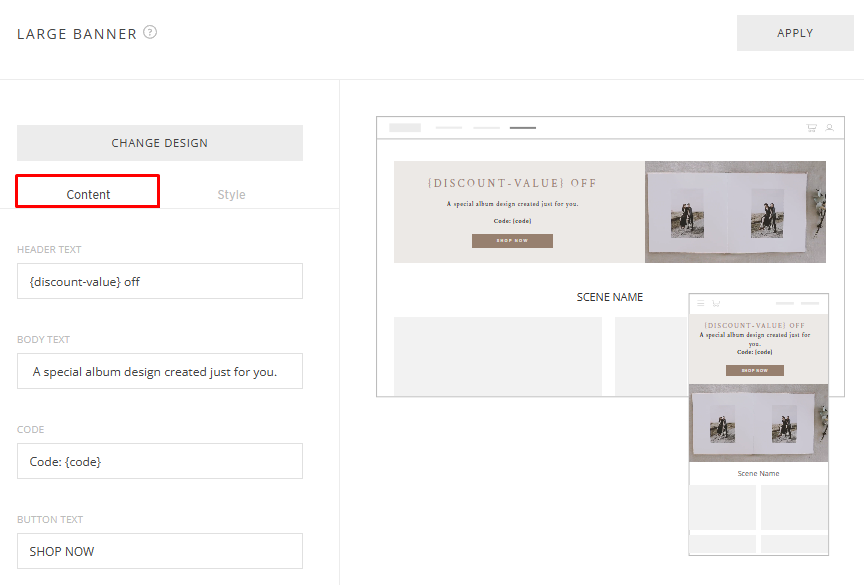Click the Scene Name link in mobile preview
The height and width of the screenshot is (585, 864).
coord(758,473)
